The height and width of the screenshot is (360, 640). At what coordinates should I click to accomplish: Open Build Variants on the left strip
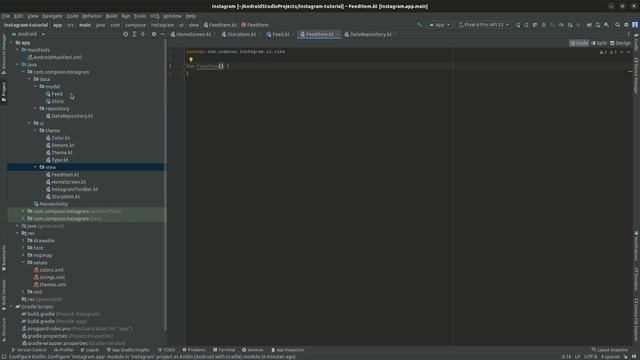4,295
